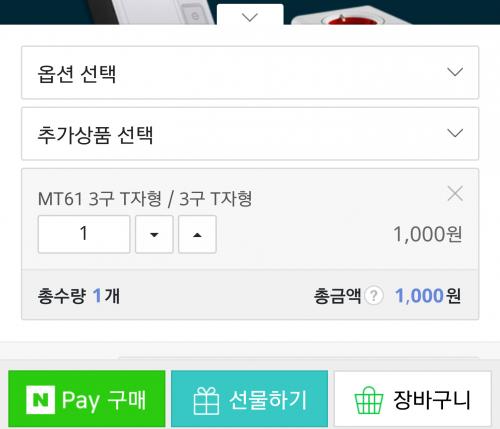Click the quantity input field showing 1
Screen dimensions: 500x429
click(84, 234)
